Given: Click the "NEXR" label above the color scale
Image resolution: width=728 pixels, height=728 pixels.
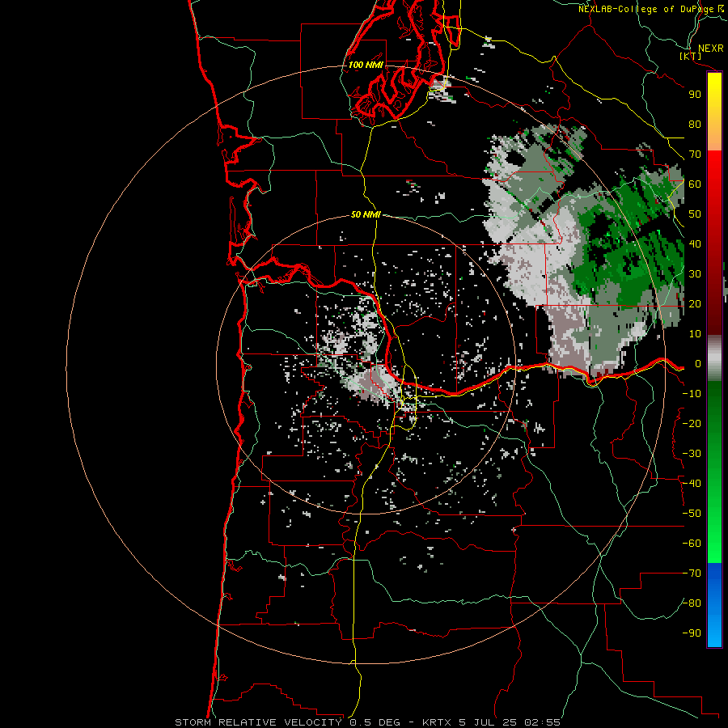Looking at the screenshot, I should coord(711,49).
